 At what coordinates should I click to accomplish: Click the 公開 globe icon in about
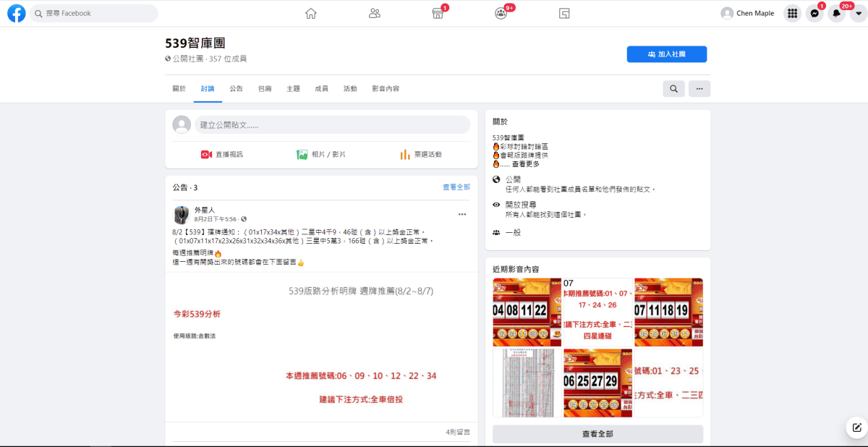pos(496,179)
